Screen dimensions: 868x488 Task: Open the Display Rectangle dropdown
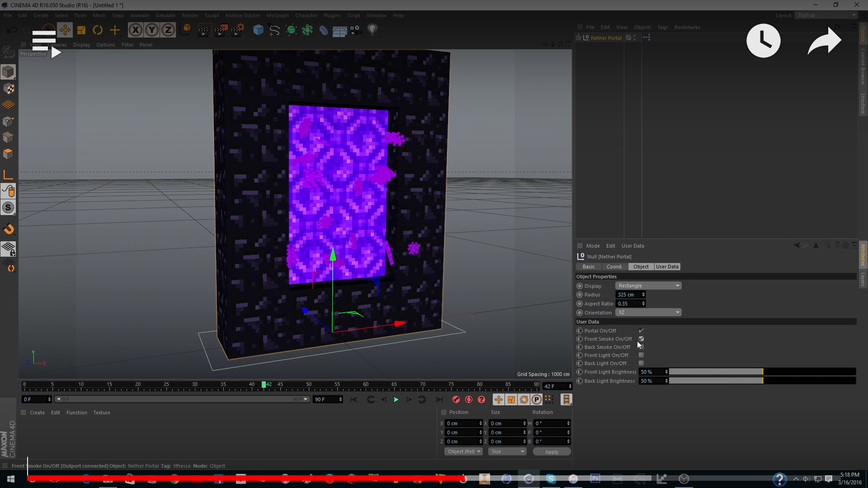pos(648,286)
